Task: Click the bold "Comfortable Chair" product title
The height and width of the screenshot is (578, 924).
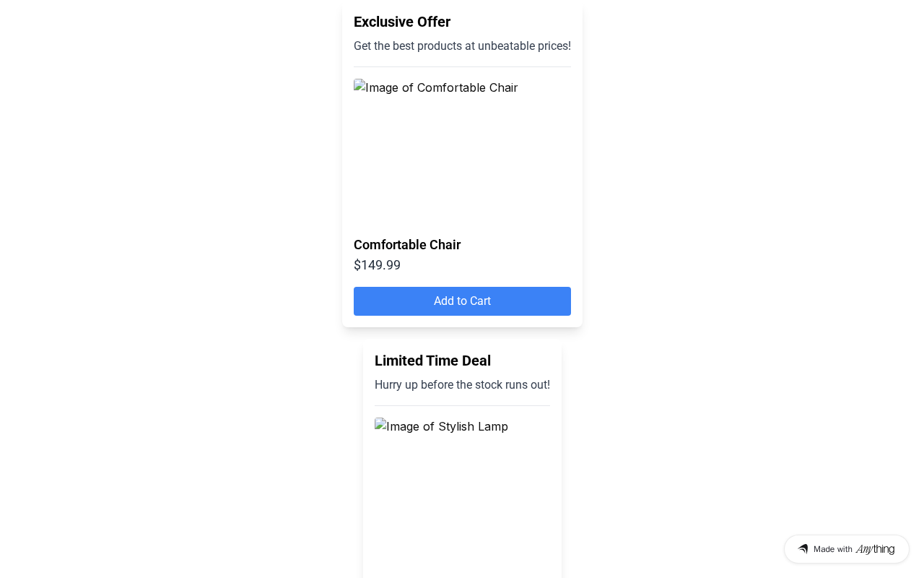Action: [x=407, y=245]
